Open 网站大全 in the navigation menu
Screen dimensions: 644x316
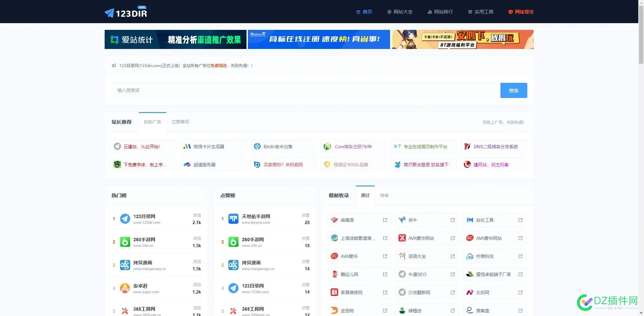400,12
